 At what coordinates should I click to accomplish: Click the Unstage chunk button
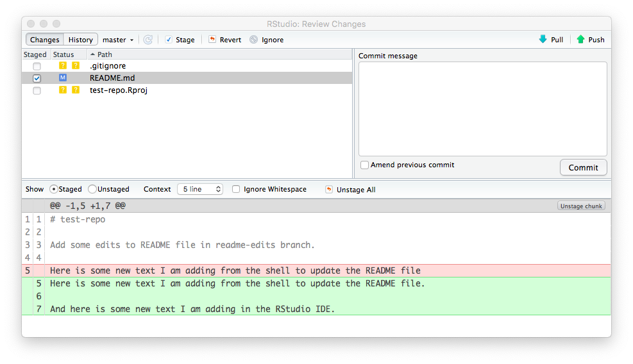pyautogui.click(x=581, y=206)
